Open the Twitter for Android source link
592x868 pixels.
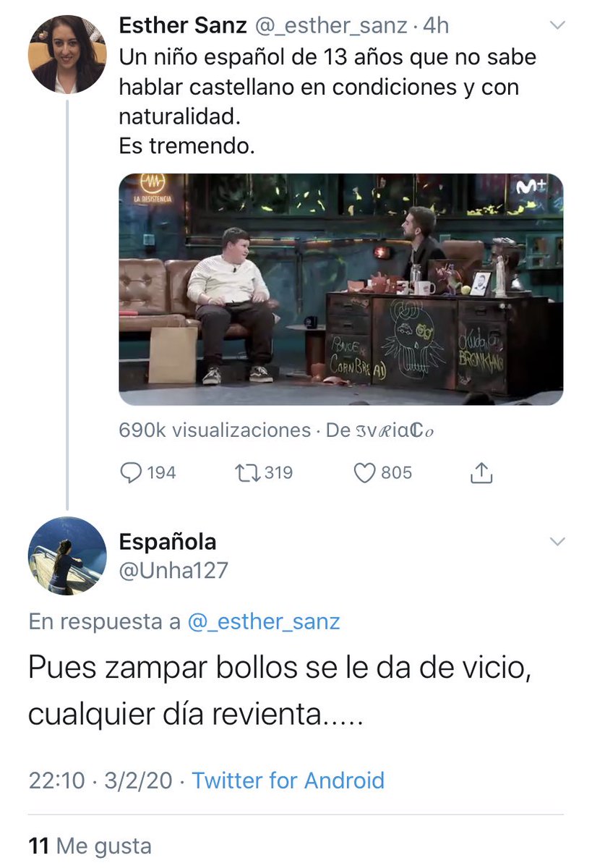pyautogui.click(x=288, y=781)
